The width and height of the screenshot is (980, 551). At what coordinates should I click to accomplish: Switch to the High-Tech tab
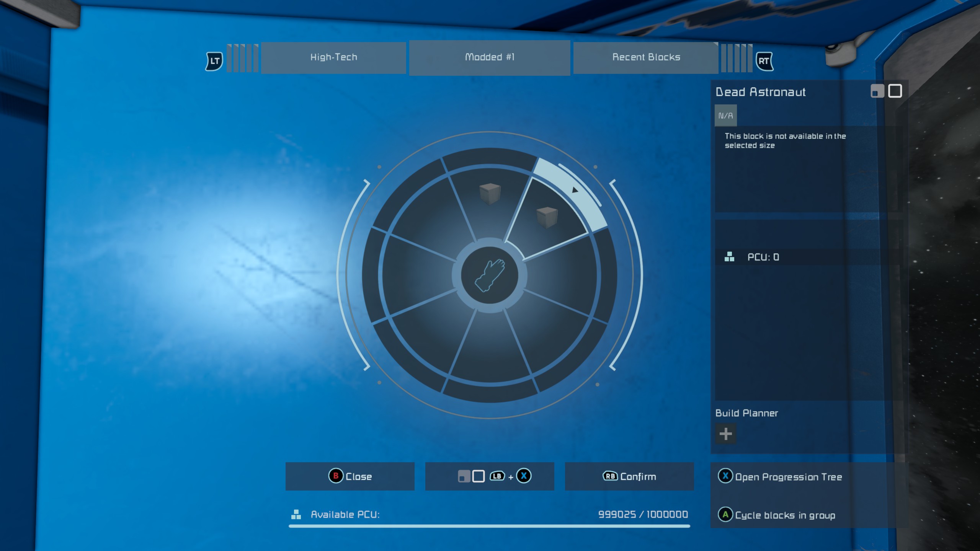[x=333, y=57]
